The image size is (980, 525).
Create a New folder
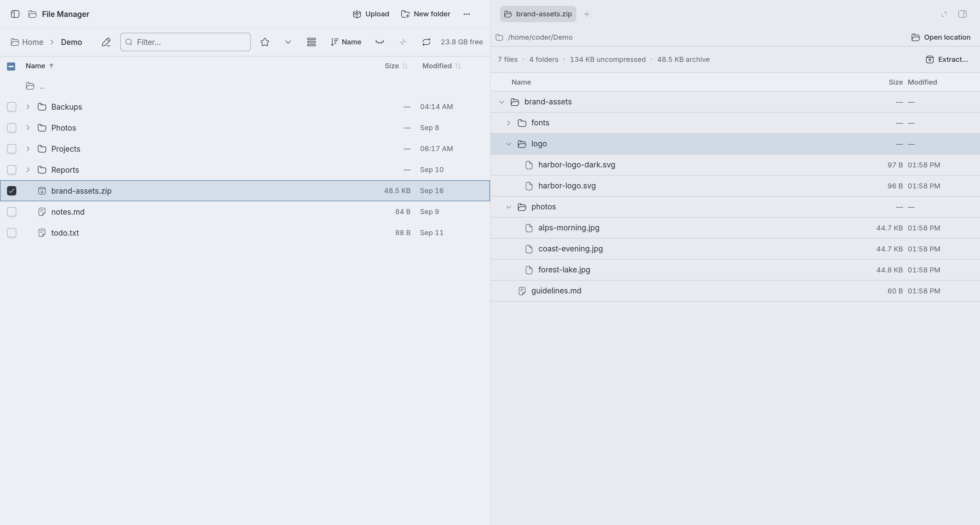(426, 14)
